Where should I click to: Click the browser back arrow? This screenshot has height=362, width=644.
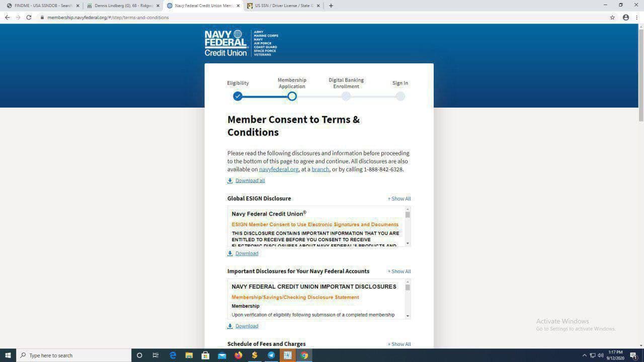(x=7, y=17)
